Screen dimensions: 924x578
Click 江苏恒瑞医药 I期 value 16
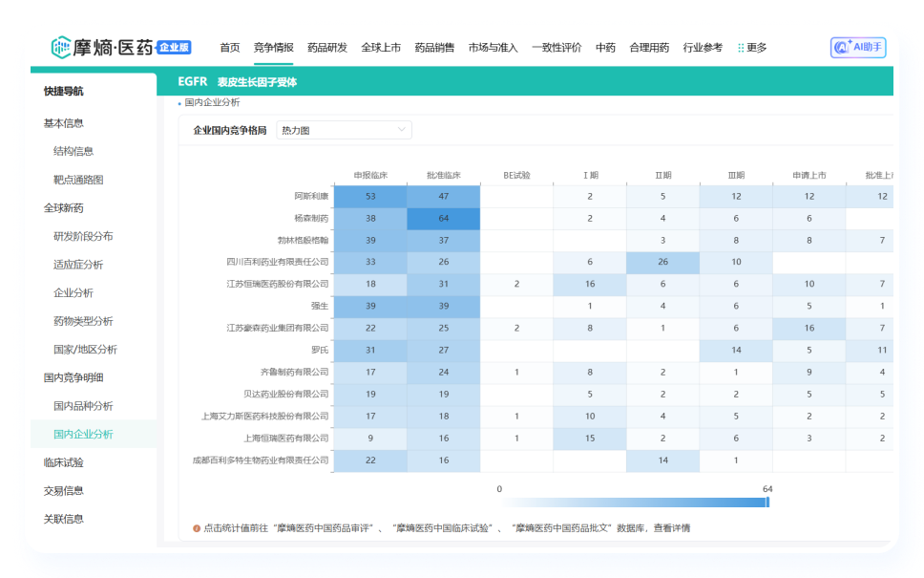coord(590,285)
